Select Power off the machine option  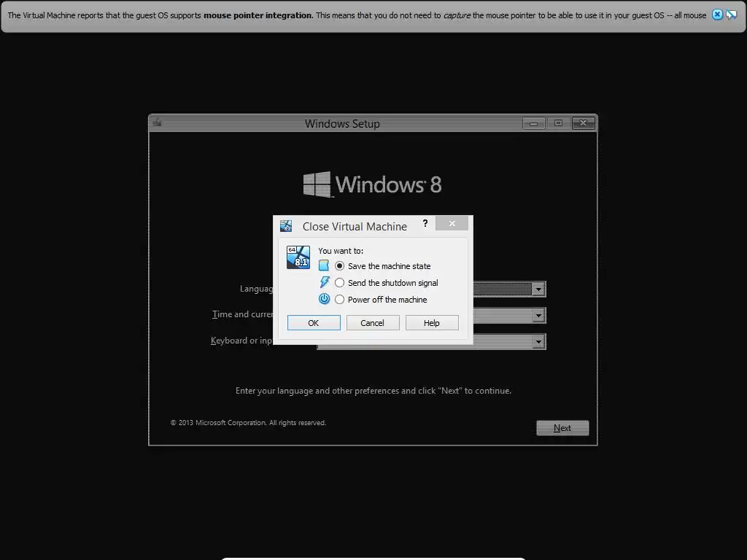pyautogui.click(x=381, y=300)
